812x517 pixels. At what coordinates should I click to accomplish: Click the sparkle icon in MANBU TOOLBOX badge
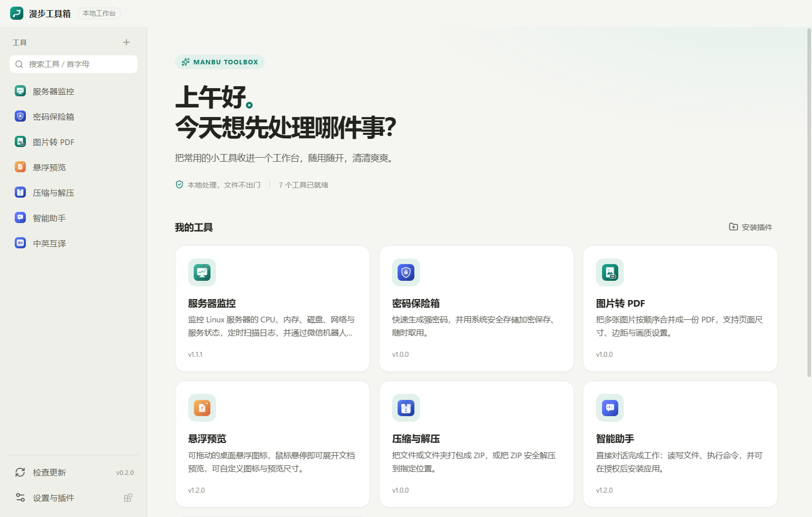[x=186, y=62]
